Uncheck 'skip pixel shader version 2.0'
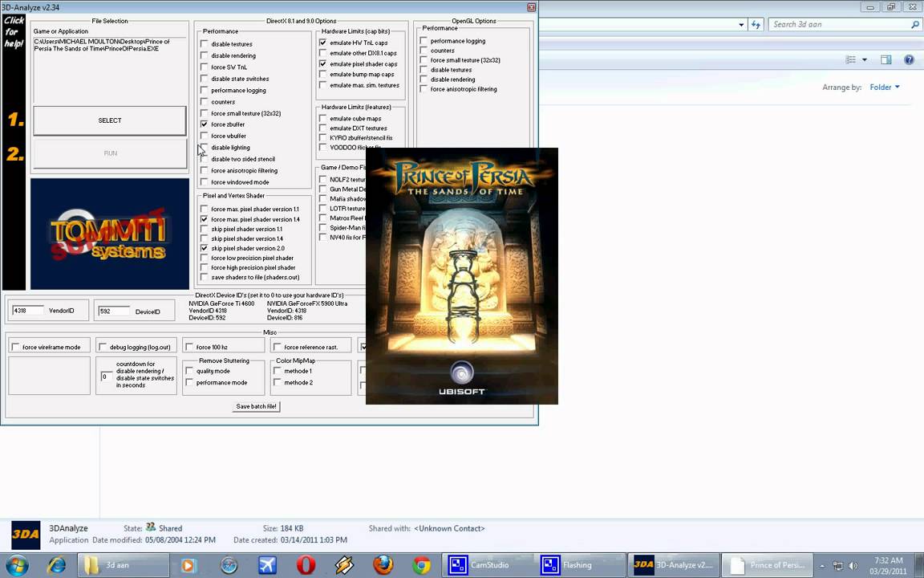The width and height of the screenshot is (924, 578). pyautogui.click(x=205, y=248)
